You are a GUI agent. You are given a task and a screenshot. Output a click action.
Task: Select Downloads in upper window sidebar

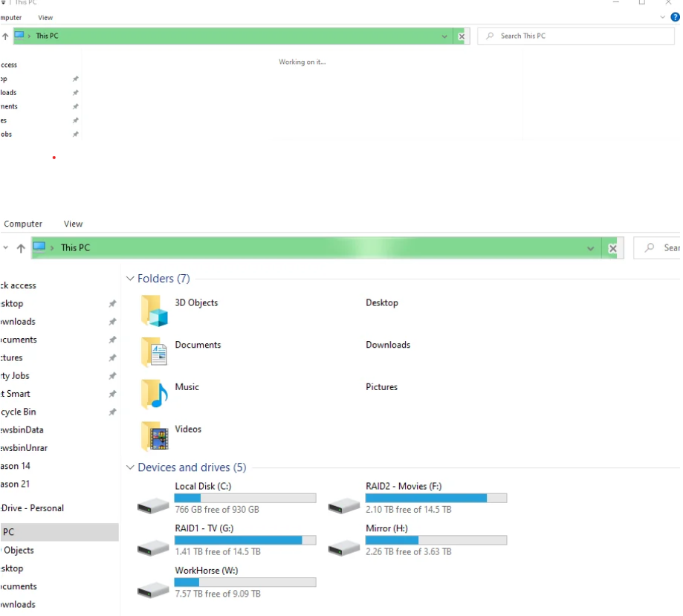coord(8,93)
